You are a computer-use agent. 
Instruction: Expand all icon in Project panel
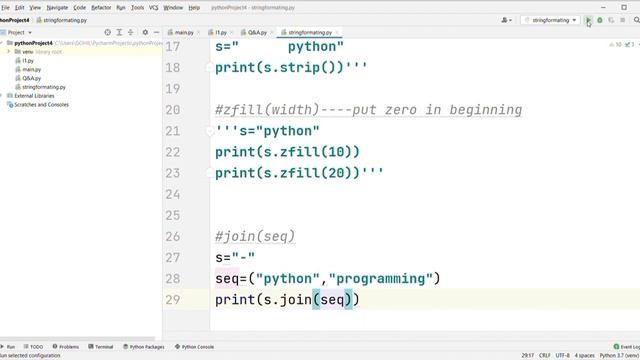(x=119, y=32)
